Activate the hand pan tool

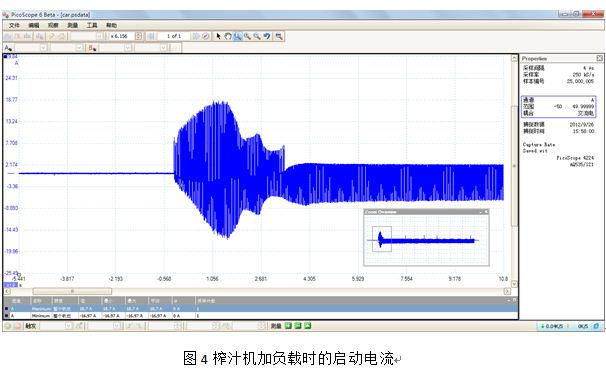228,36
